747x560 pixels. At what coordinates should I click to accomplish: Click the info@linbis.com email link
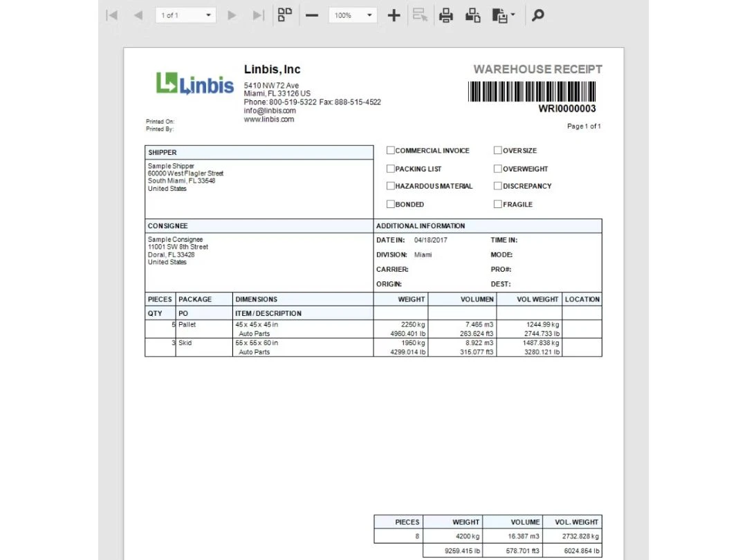[268, 111]
